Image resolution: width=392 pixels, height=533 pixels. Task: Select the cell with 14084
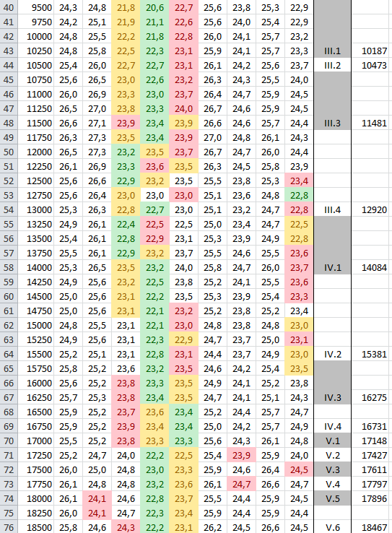point(372,267)
